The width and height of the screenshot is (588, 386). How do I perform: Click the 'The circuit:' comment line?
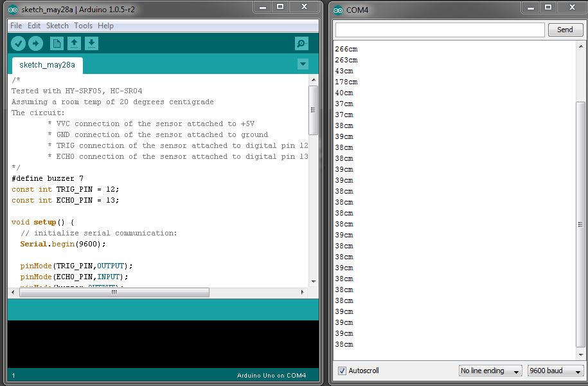tap(38, 113)
